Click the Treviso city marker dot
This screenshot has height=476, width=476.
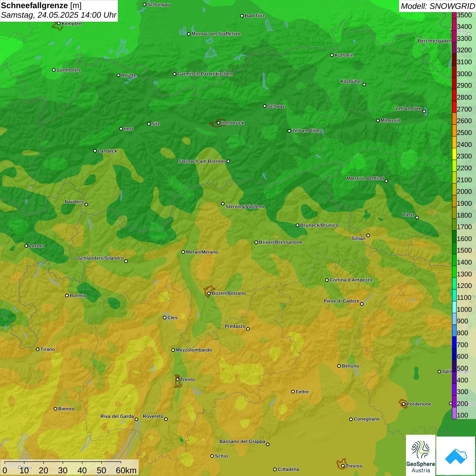click(x=343, y=466)
